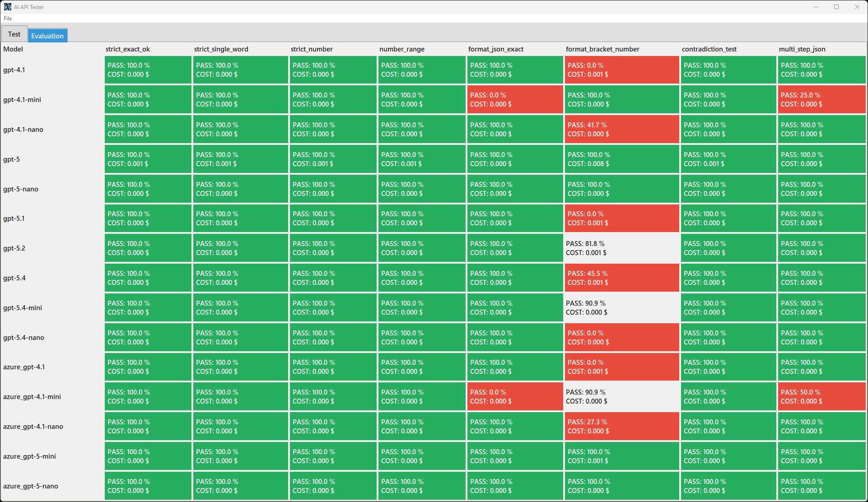868x502 pixels.
Task: Select the azure_gpt-5-nano model row label
Action: 31,486
